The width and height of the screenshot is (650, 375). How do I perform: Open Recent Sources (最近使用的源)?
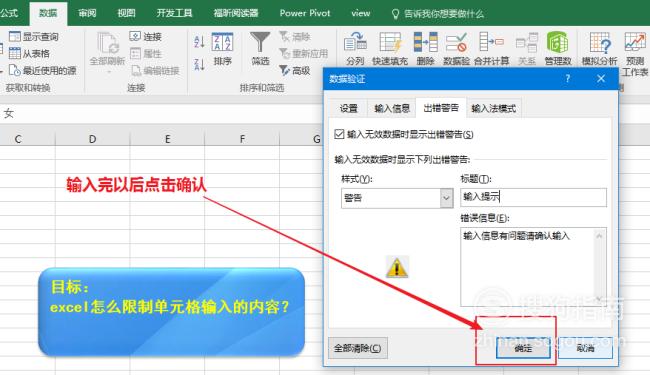(x=43, y=70)
